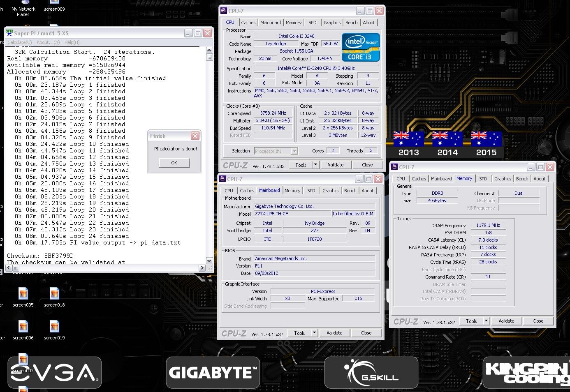Click the Super PI title bar icon
570x392 pixels.
point(9,33)
